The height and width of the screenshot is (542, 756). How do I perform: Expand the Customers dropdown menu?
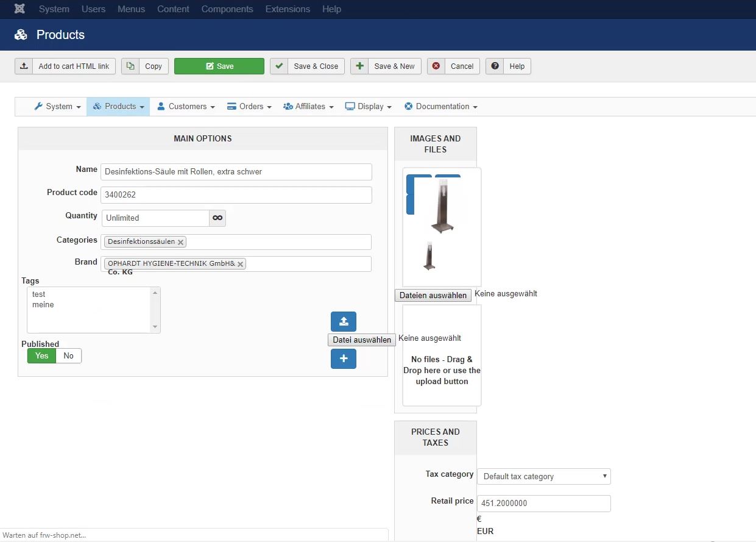click(x=186, y=107)
